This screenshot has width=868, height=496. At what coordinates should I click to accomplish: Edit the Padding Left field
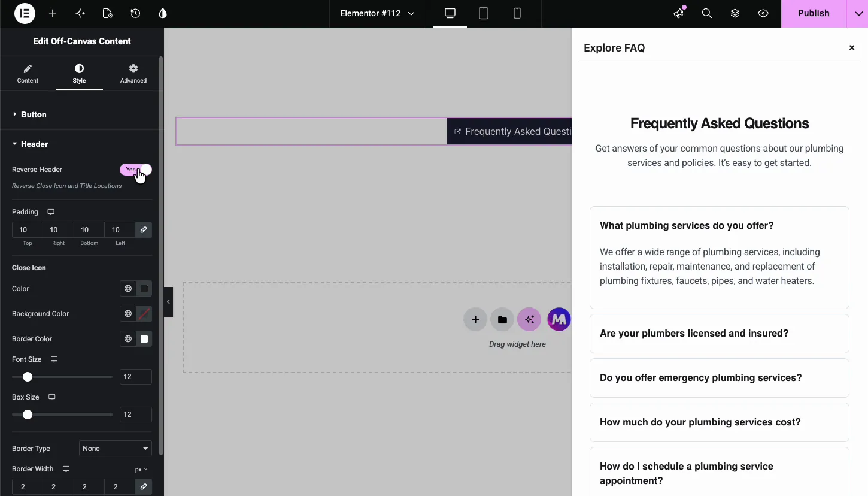coord(120,230)
